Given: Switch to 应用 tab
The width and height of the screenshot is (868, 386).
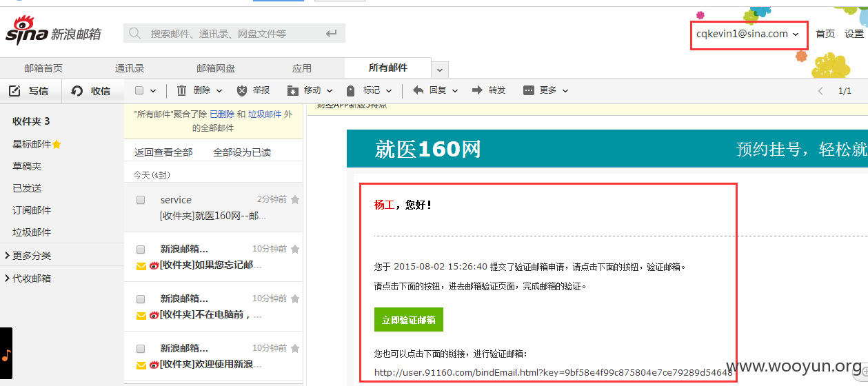Looking at the screenshot, I should [x=302, y=68].
